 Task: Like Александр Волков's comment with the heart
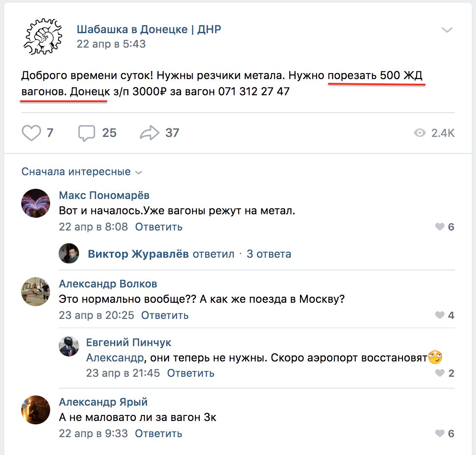439,315
